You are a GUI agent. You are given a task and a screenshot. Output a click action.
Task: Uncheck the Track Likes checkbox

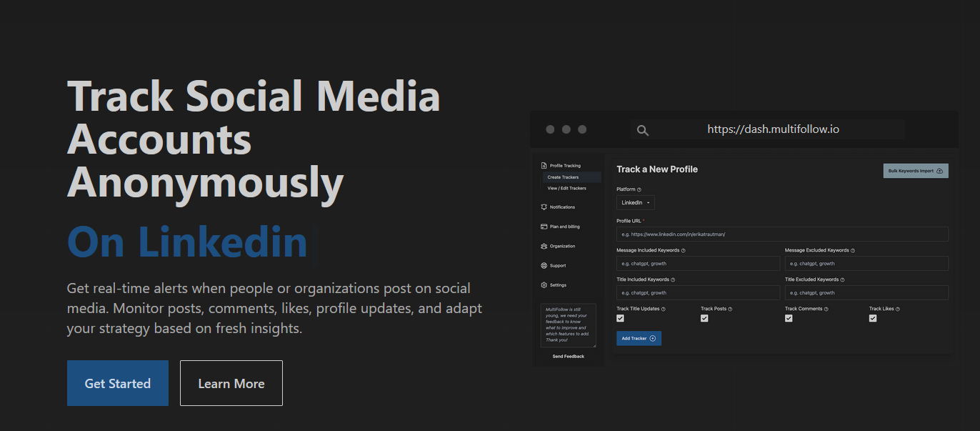click(x=873, y=318)
